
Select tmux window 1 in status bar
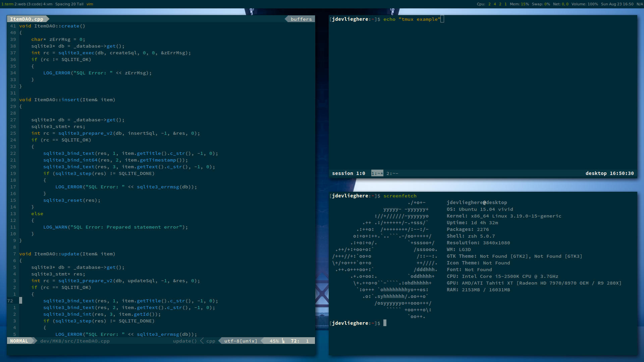pyautogui.click(x=377, y=173)
